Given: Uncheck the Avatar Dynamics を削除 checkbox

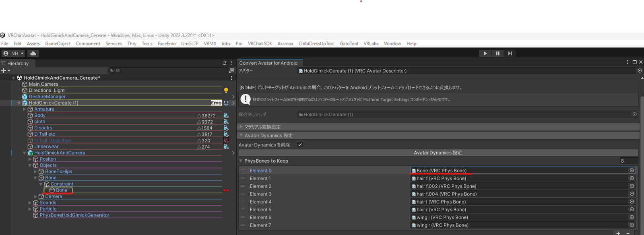Looking at the screenshot, I should pos(300,145).
